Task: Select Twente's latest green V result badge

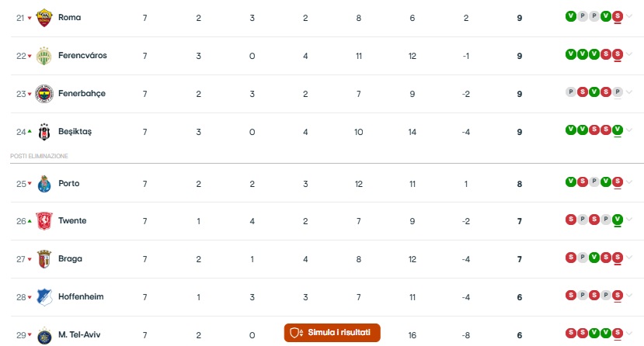Action: coord(618,220)
